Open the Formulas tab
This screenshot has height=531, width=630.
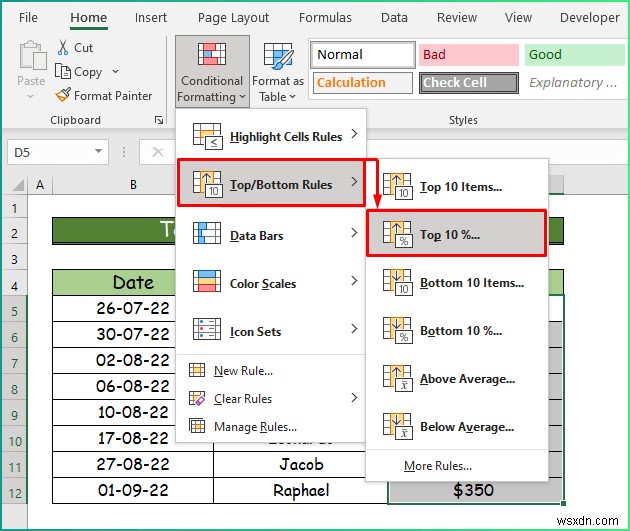(325, 18)
